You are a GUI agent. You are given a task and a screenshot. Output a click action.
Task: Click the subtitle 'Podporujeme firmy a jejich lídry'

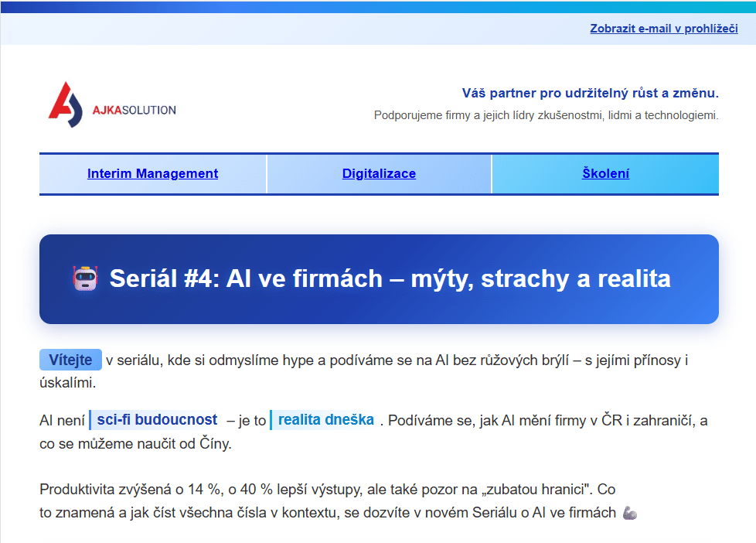pos(546,116)
